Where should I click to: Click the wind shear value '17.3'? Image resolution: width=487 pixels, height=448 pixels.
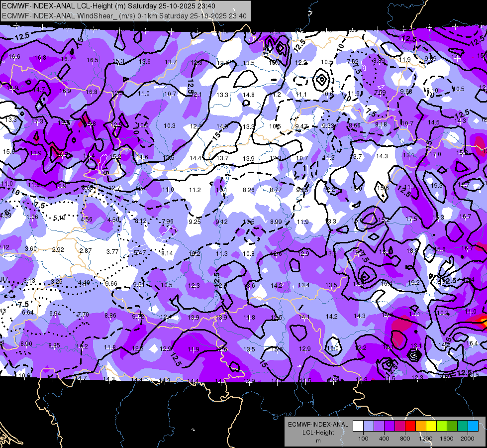pyautogui.click(x=37, y=121)
